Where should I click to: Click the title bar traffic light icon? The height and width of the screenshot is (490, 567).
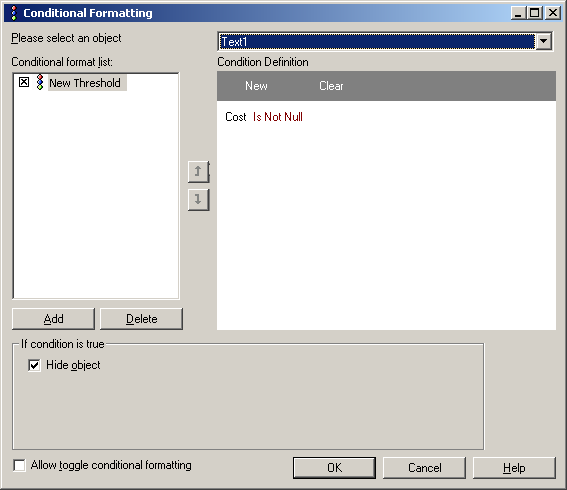(x=14, y=13)
